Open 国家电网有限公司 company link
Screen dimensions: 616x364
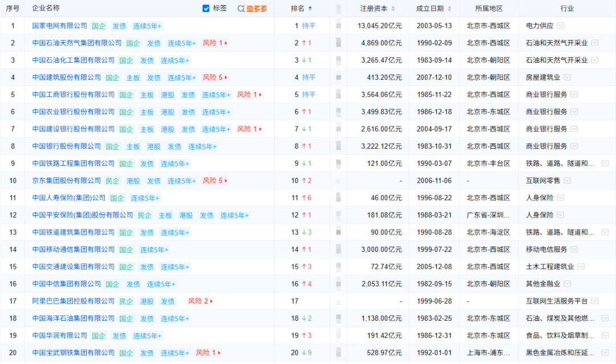click(60, 26)
